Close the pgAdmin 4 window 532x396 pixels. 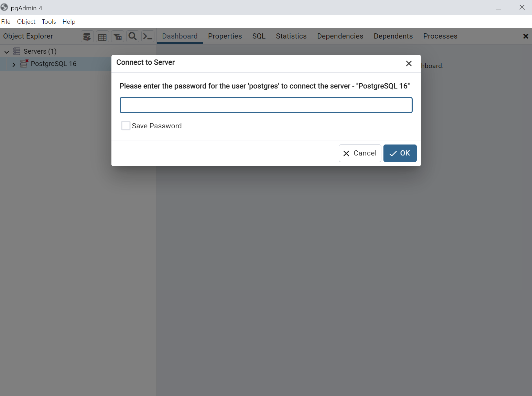pyautogui.click(x=522, y=7)
